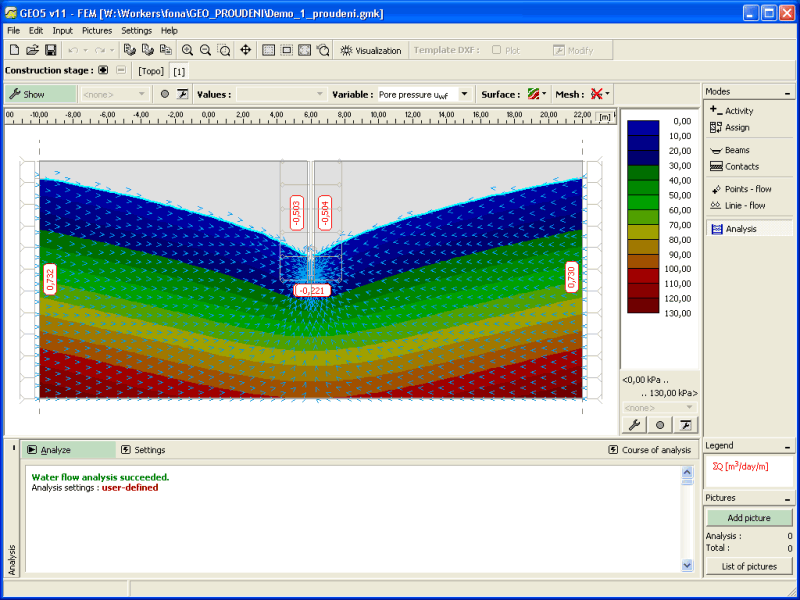Expand the redo history arrow
Viewport: 800px width, 600px height.
pos(112,50)
